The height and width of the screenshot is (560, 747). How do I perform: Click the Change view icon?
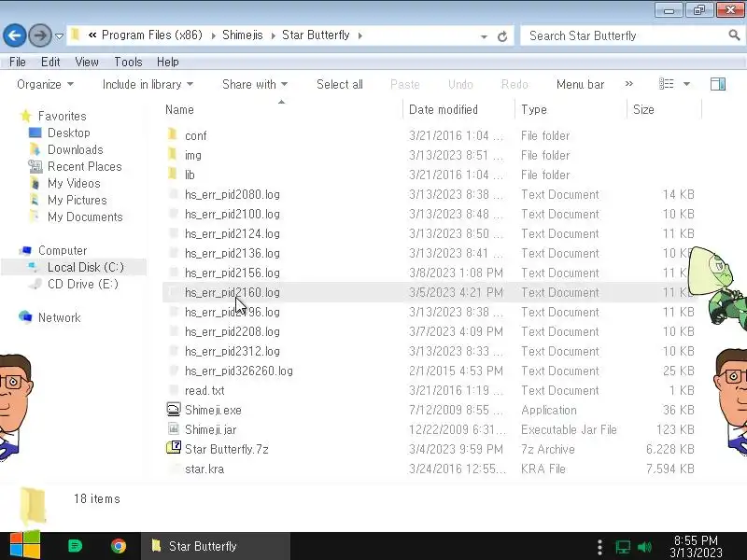pyautogui.click(x=666, y=84)
